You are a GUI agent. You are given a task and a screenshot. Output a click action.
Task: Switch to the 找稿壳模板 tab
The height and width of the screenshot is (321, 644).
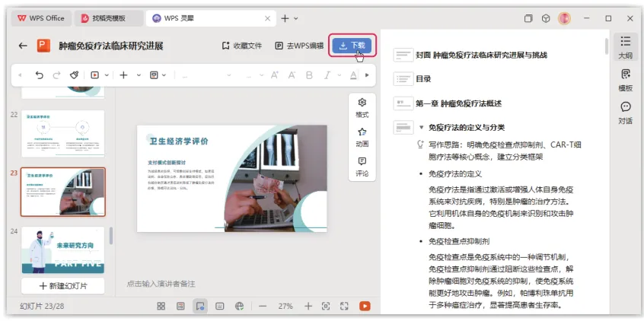tap(109, 18)
